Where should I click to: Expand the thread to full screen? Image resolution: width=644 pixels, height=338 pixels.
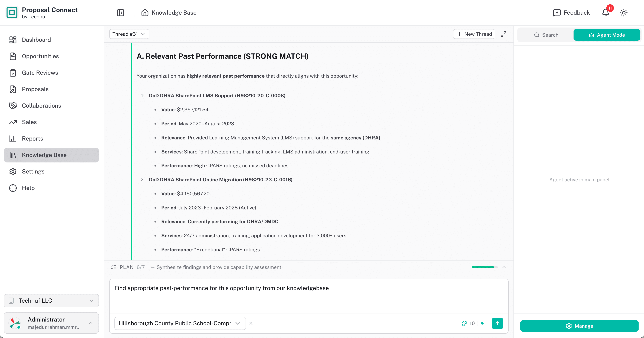click(x=504, y=34)
